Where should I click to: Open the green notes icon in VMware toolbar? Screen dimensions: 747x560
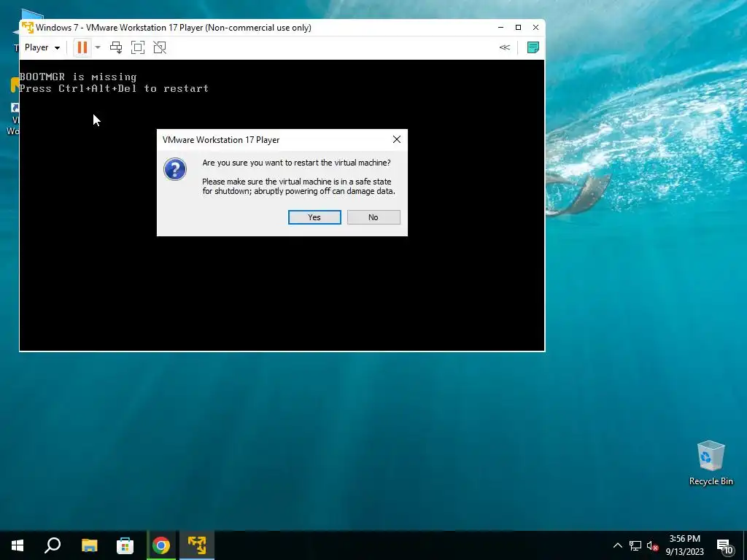[533, 47]
